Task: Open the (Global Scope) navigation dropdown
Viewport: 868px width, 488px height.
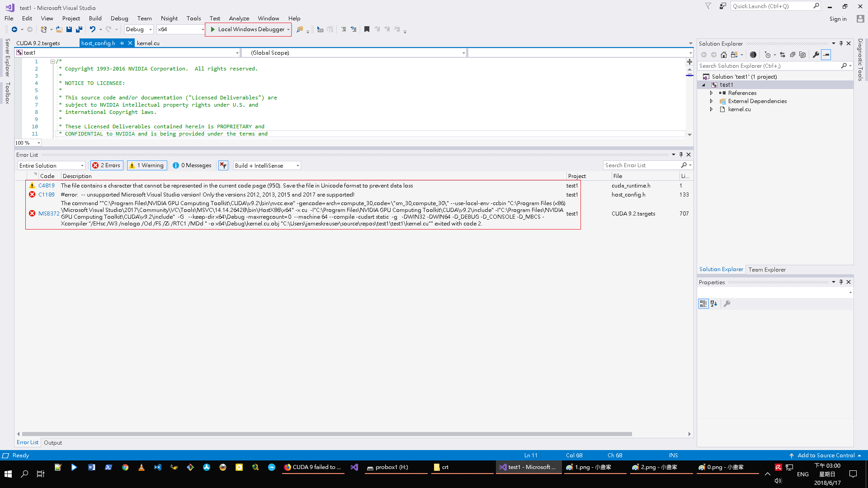Action: [354, 53]
